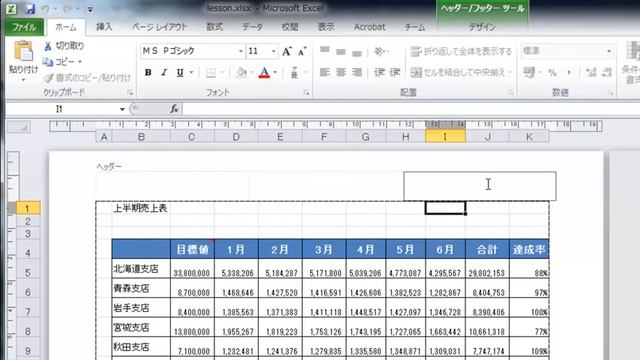Switch to the Acrobat tab
This screenshot has height=360, width=640.
[369, 27]
